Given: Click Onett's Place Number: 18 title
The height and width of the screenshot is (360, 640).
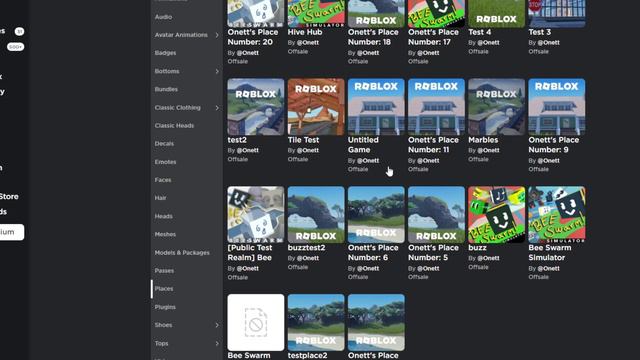Looking at the screenshot, I should click(x=373, y=37).
